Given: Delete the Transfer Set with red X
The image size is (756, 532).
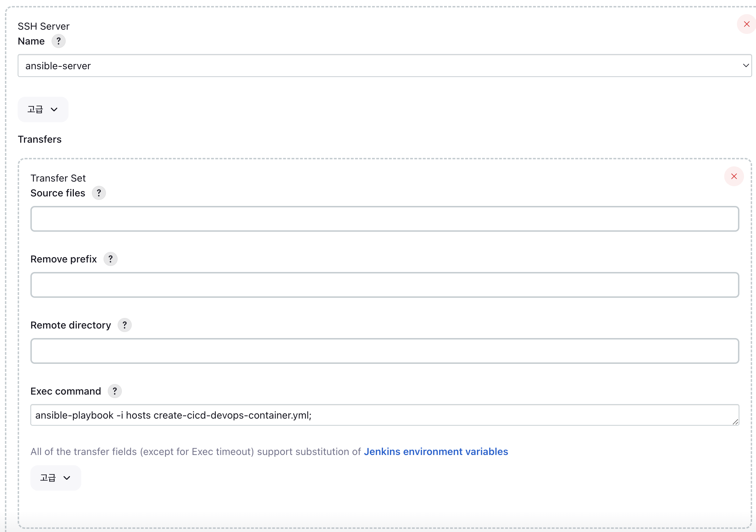Looking at the screenshot, I should pyautogui.click(x=734, y=177).
